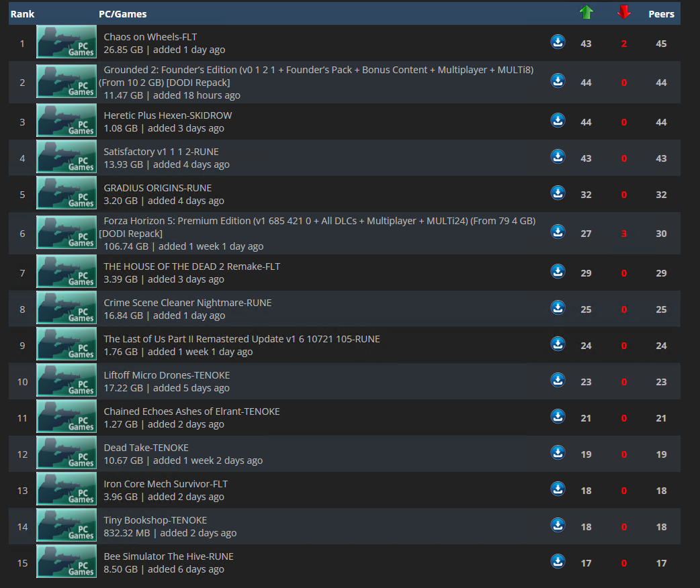Click PC Games category icon beside Forza Horizon 5
700x588 pixels.
coord(67,232)
